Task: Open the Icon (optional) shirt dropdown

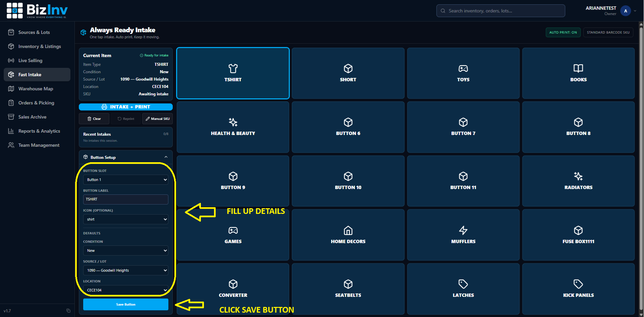Action: point(126,219)
